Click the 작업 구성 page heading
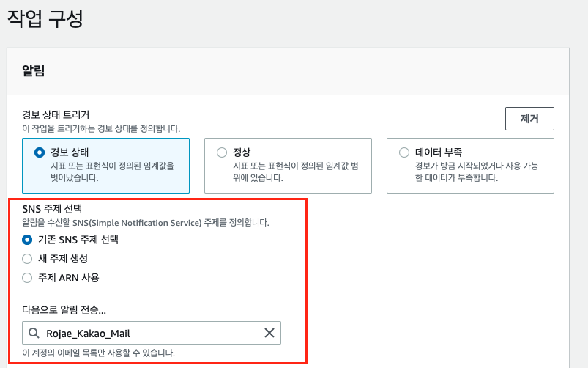 (45, 18)
